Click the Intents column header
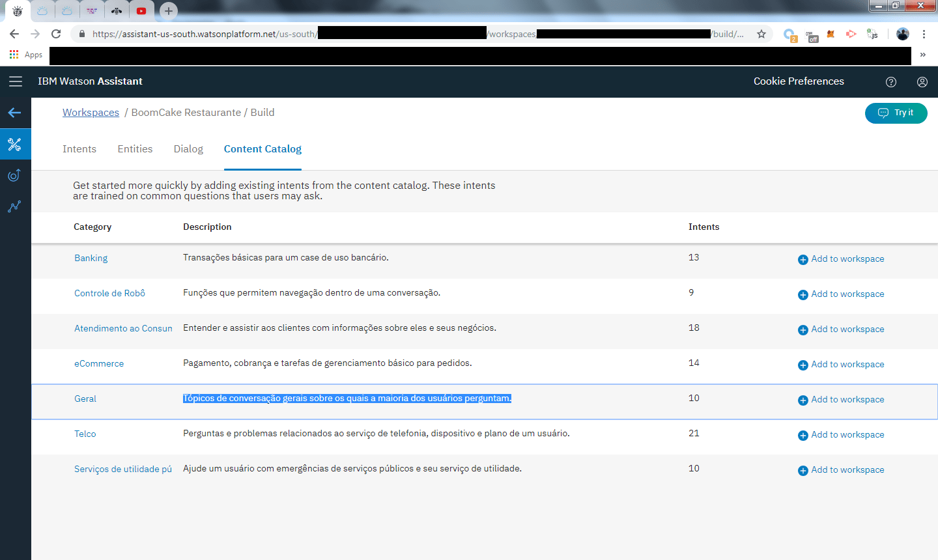This screenshot has height=560, width=938. [703, 227]
